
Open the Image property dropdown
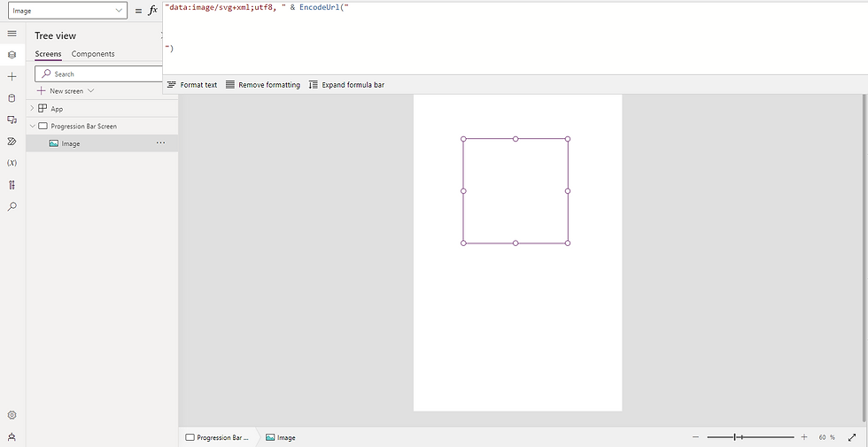click(x=67, y=11)
